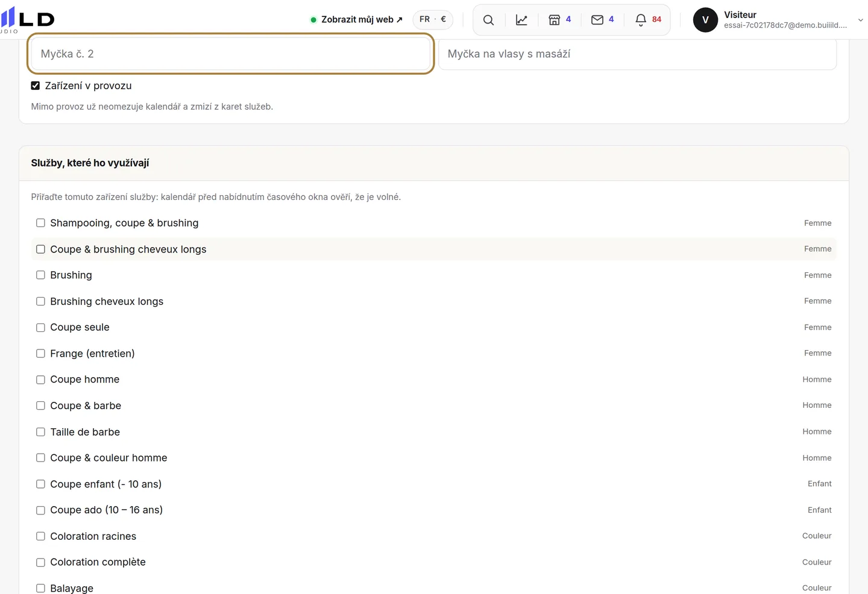
Task: Check Coupe & brushing cheveux longs
Action: pos(40,249)
